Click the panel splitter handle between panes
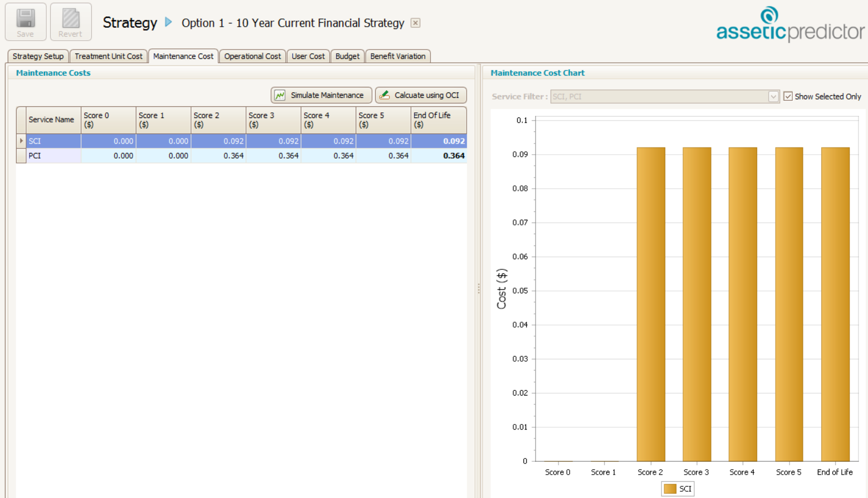The height and width of the screenshot is (498, 868). point(478,288)
